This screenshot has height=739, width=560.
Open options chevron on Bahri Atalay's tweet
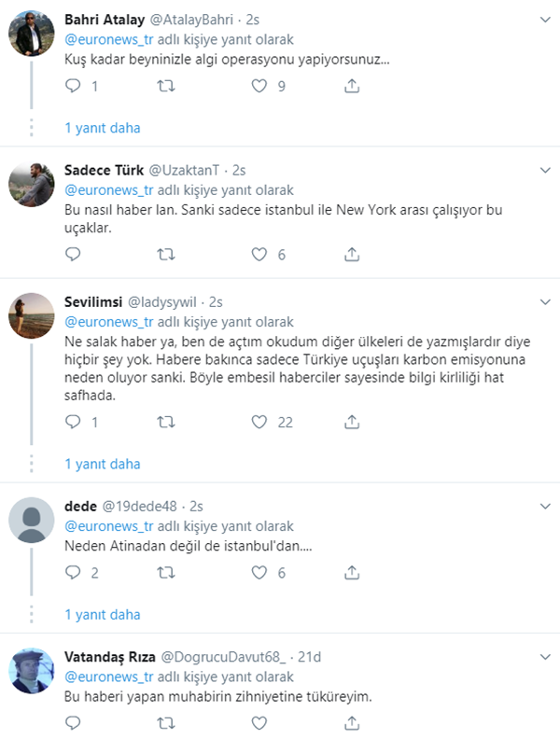(546, 20)
